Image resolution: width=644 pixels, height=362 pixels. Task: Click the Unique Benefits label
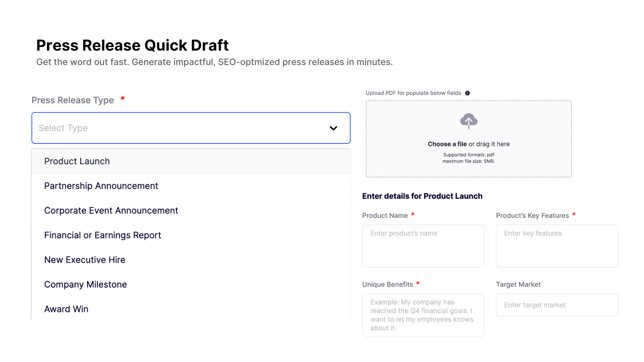(387, 285)
